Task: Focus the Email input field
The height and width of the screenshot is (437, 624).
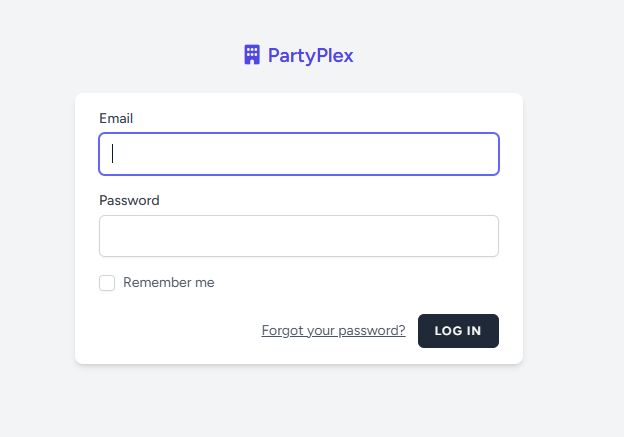Action: (298, 154)
